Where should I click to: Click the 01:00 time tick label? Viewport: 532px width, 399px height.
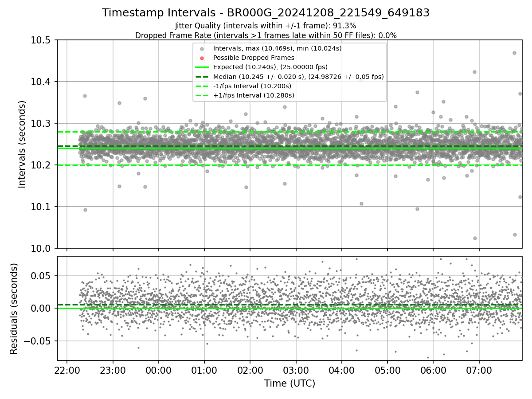(204, 370)
